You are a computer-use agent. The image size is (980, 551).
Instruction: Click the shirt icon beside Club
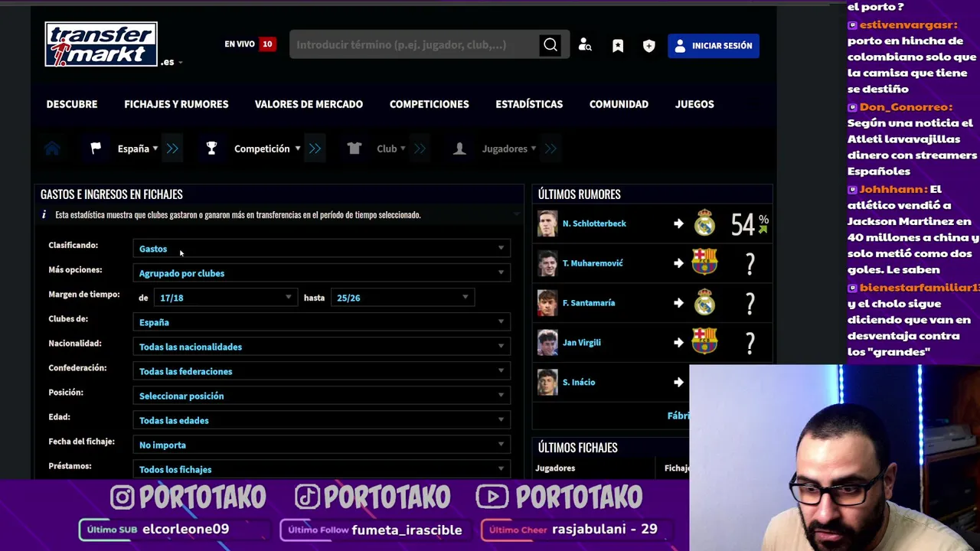pyautogui.click(x=354, y=148)
